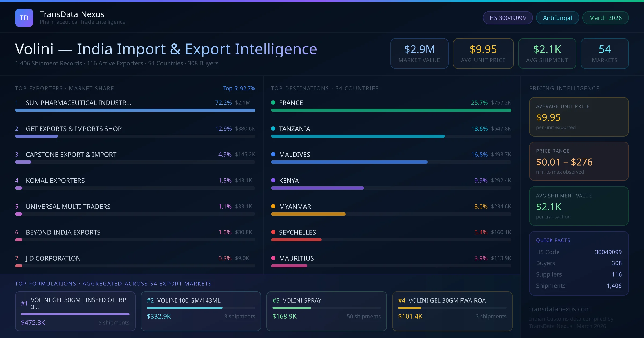Click the March 2026 date pill
Image resolution: width=644 pixels, height=338 pixels.
pos(605,18)
